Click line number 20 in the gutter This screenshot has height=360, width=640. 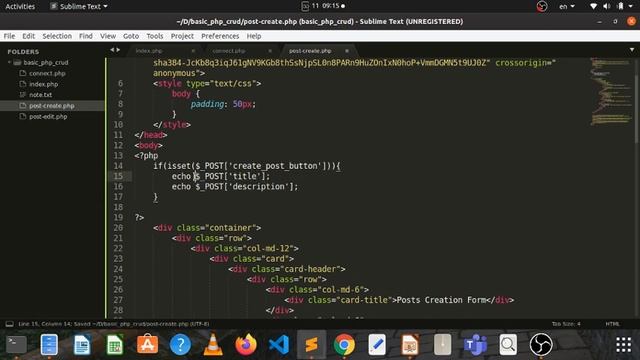click(118, 228)
